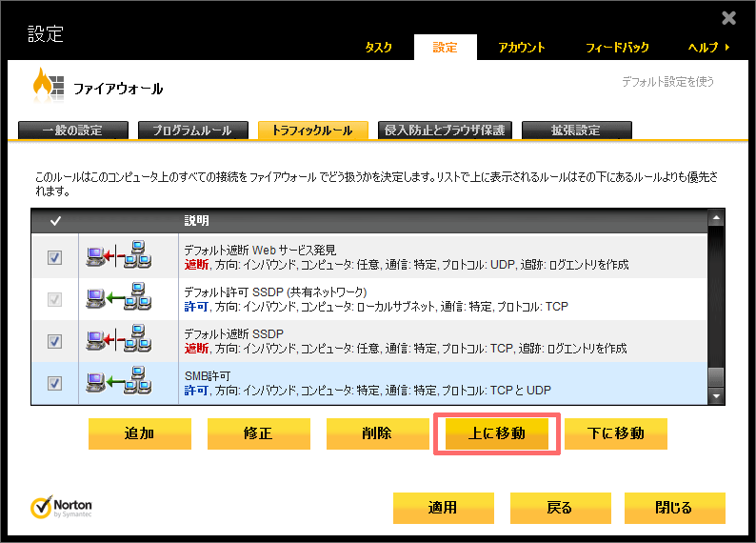Disable the SMB許可 rule checkbox
The width and height of the screenshot is (756, 543).
[x=54, y=383]
